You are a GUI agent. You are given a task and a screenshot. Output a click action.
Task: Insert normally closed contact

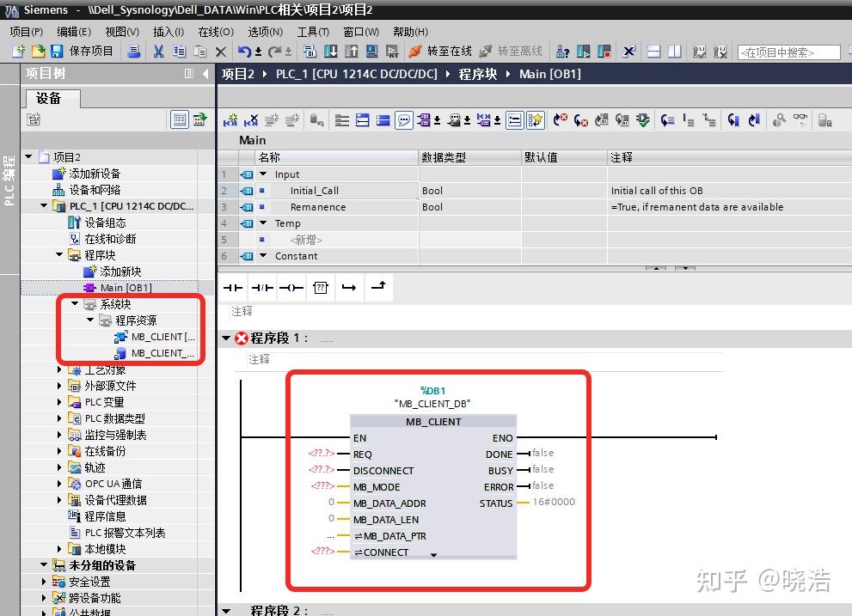point(262,287)
